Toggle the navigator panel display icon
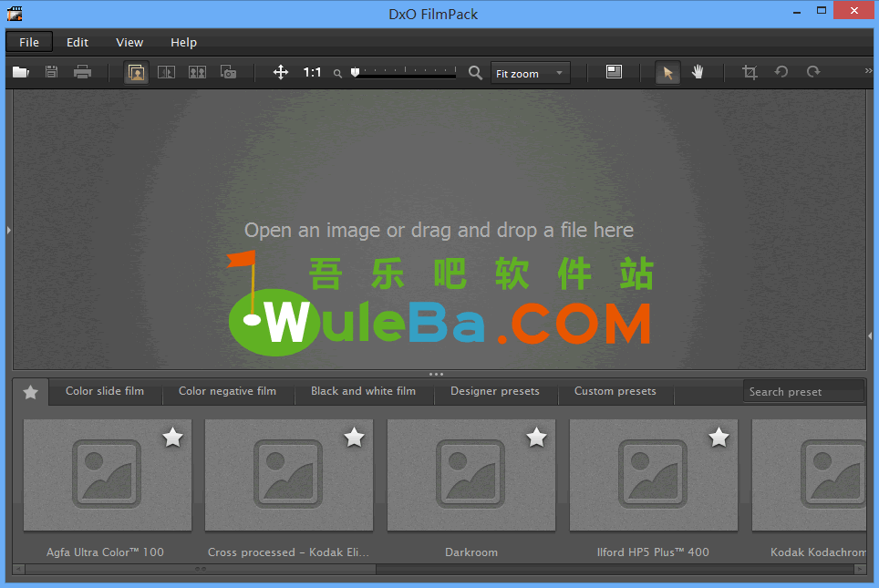 614,72
